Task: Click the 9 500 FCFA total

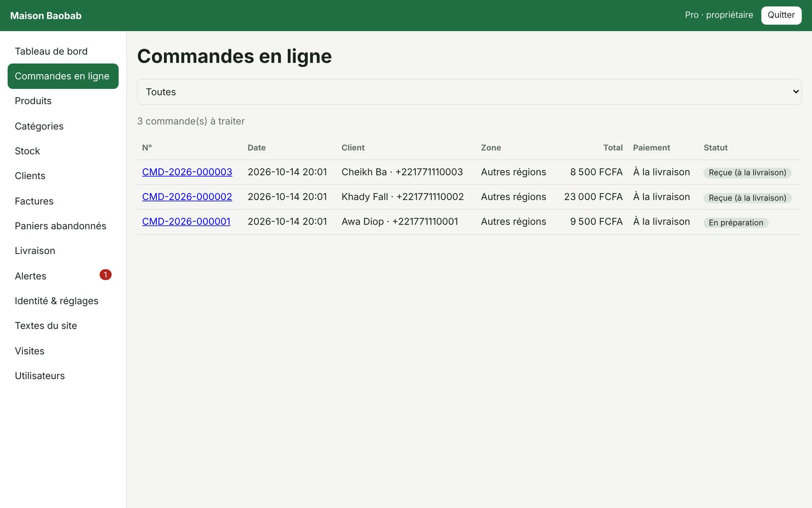Action: pyautogui.click(x=596, y=222)
